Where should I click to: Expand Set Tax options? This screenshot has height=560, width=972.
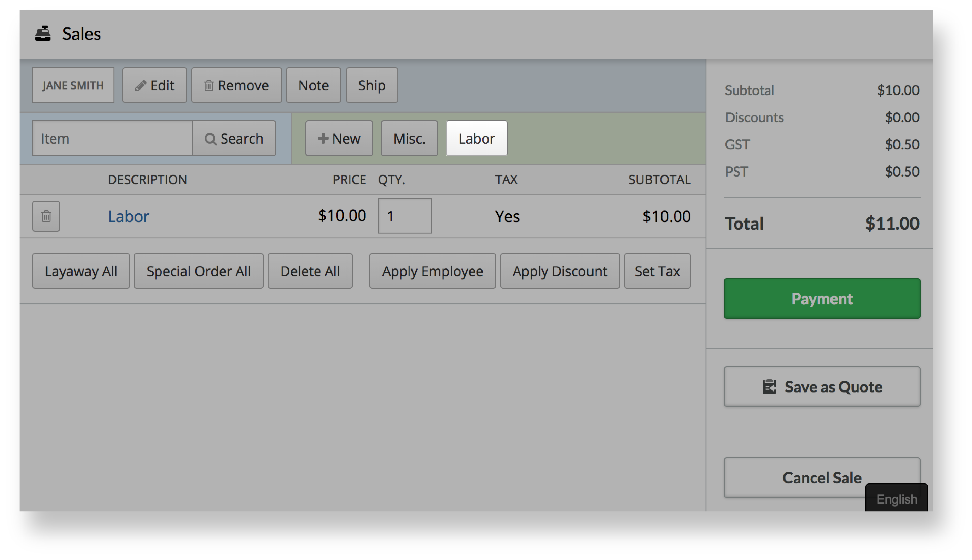point(657,270)
